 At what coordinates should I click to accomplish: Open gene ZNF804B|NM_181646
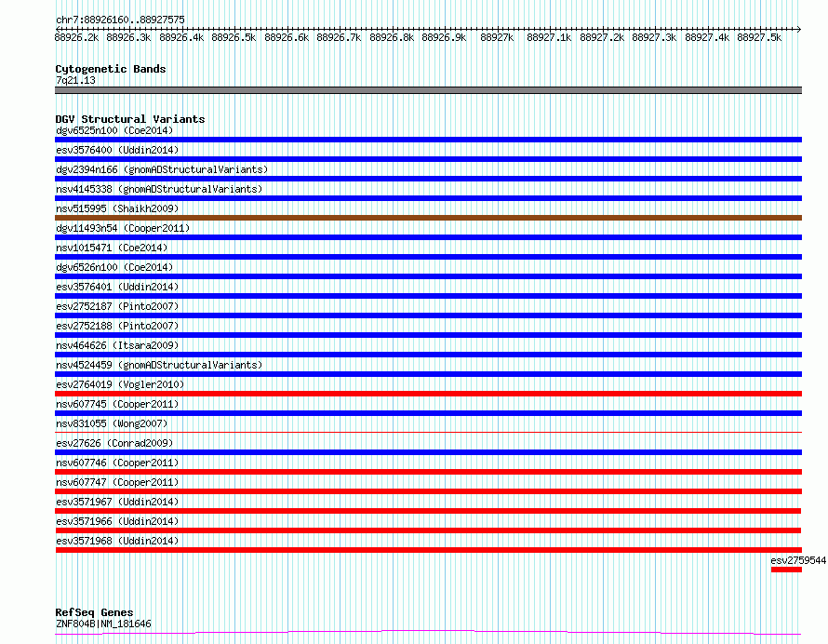pos(103,624)
